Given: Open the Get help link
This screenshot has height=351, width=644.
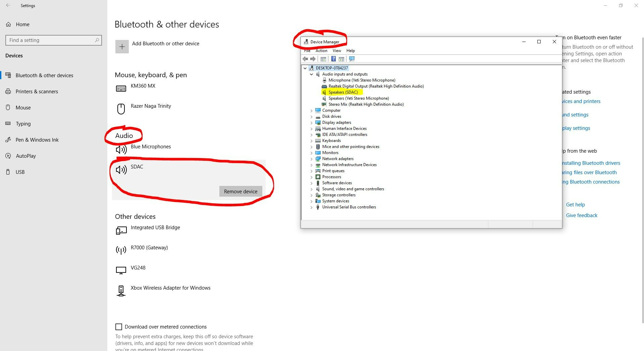Looking at the screenshot, I should pos(575,205).
